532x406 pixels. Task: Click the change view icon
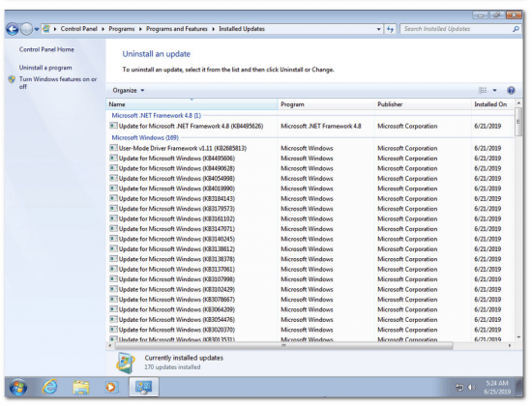coord(483,90)
